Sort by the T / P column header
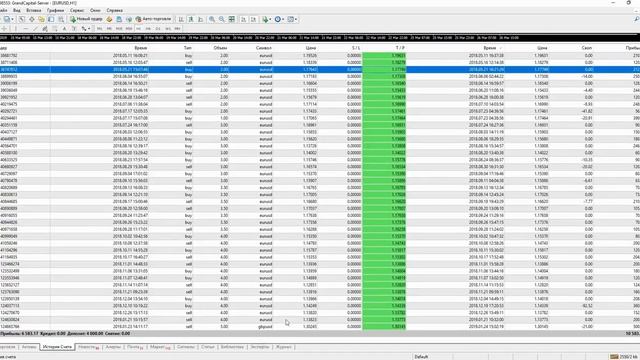 (400, 48)
